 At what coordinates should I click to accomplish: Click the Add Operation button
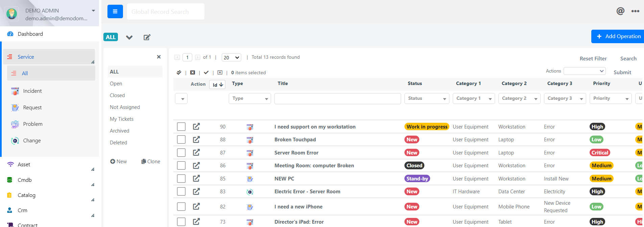pos(618,36)
